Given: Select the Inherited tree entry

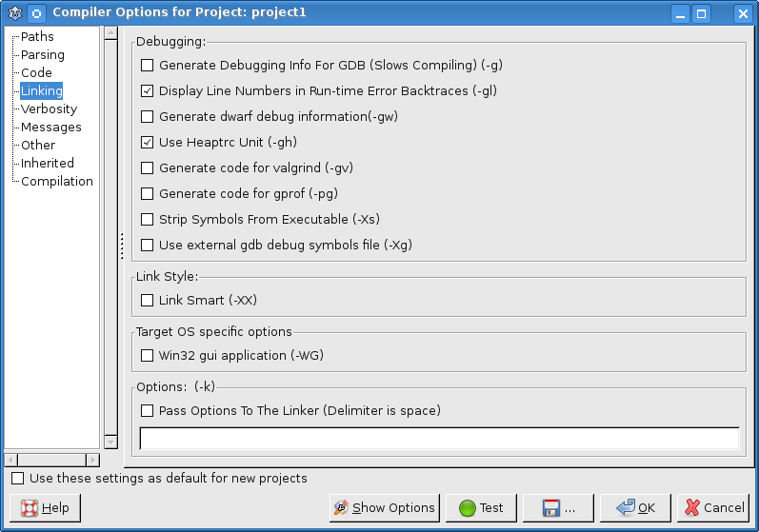Looking at the screenshot, I should 48,163.
